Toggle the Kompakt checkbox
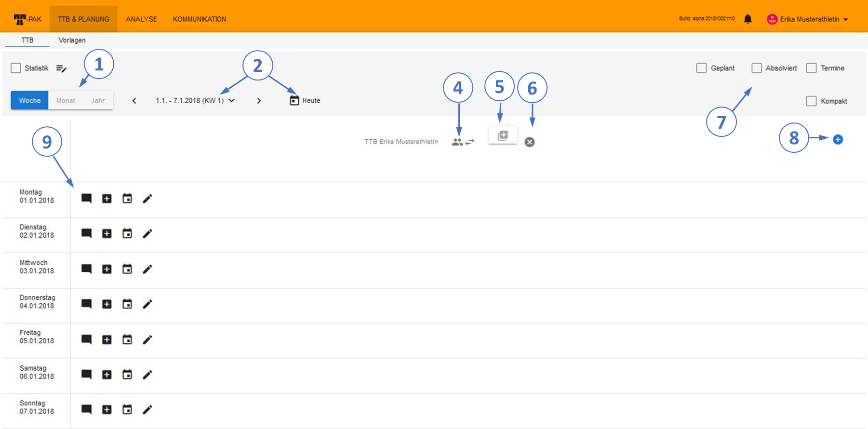Image resolution: width=868 pixels, height=429 pixels. (x=812, y=101)
